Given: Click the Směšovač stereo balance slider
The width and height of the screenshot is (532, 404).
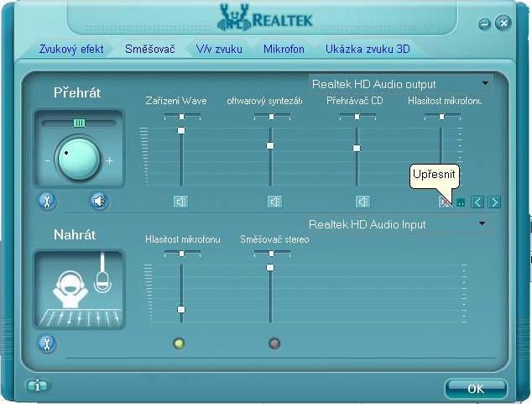Looking at the screenshot, I should click(271, 254).
